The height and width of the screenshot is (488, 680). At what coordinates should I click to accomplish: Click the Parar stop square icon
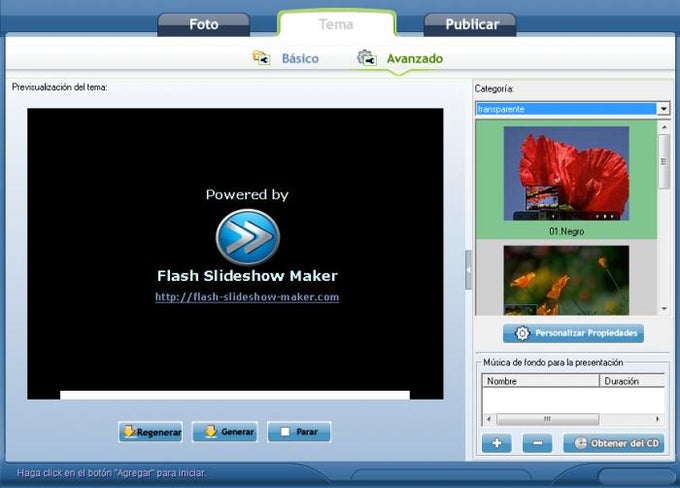point(285,432)
